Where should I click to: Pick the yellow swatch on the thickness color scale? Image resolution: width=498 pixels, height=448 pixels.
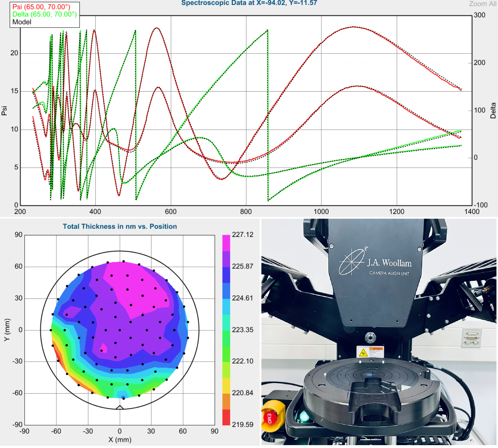pyautogui.click(x=226, y=385)
